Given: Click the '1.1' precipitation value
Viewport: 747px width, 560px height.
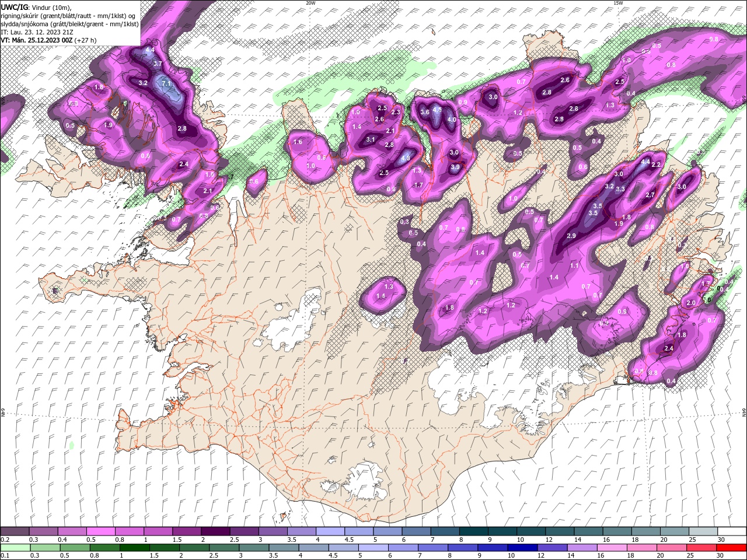Looking at the screenshot, I should [x=574, y=266].
